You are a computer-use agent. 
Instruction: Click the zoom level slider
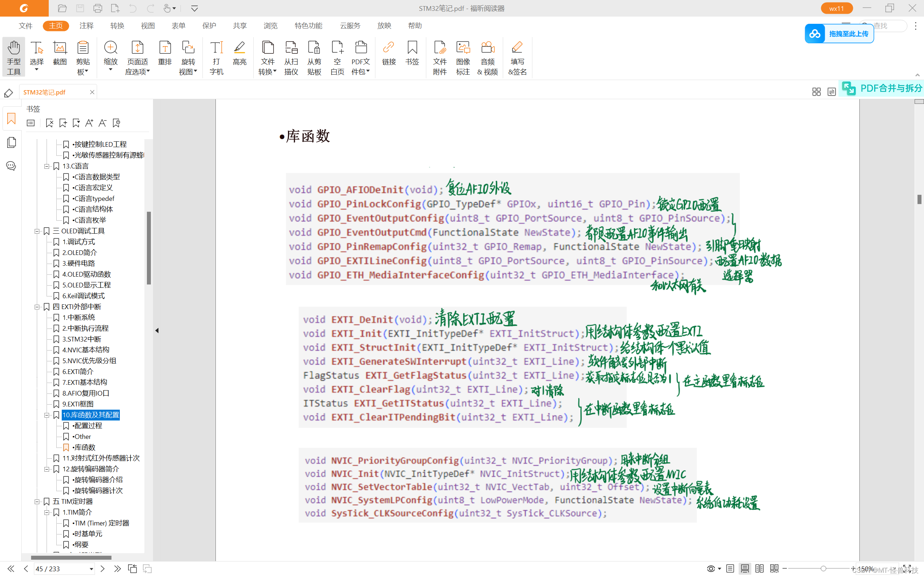823,569
